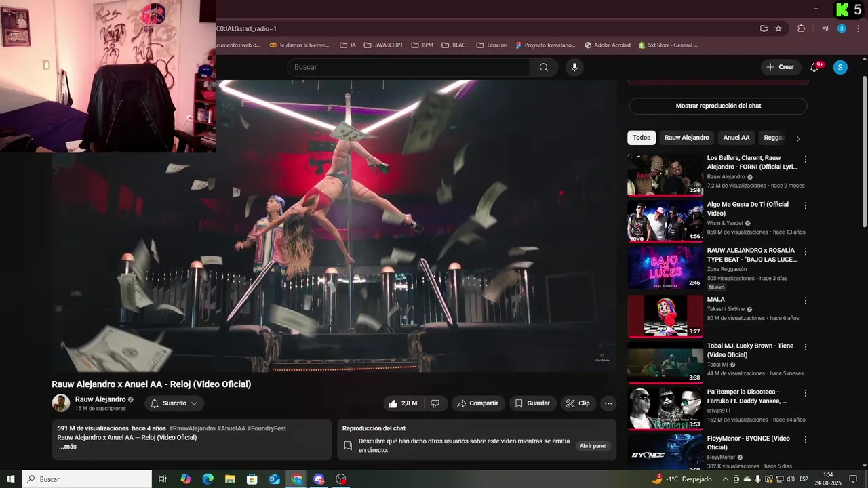
Task: Open options for Los Ballers FORNI video
Action: (806, 159)
